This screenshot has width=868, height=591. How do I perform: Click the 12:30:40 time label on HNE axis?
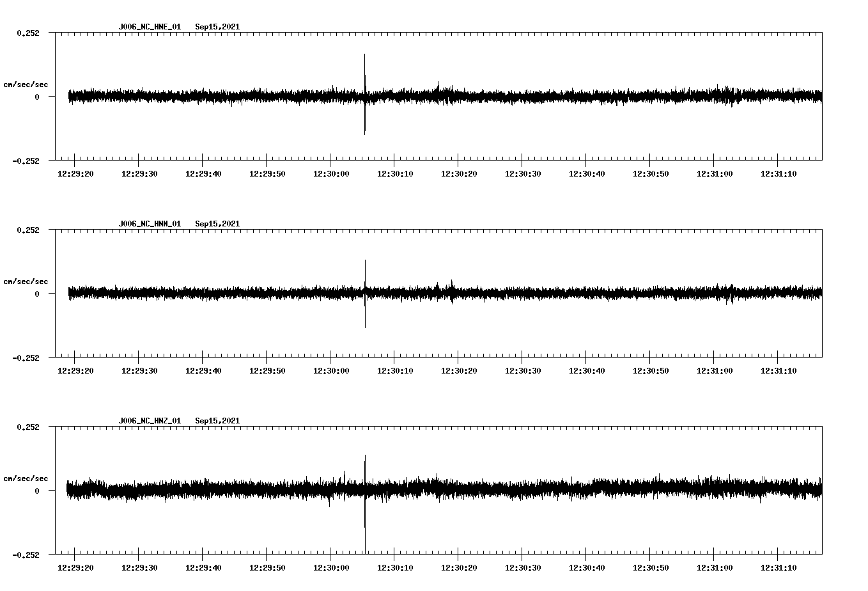point(587,174)
